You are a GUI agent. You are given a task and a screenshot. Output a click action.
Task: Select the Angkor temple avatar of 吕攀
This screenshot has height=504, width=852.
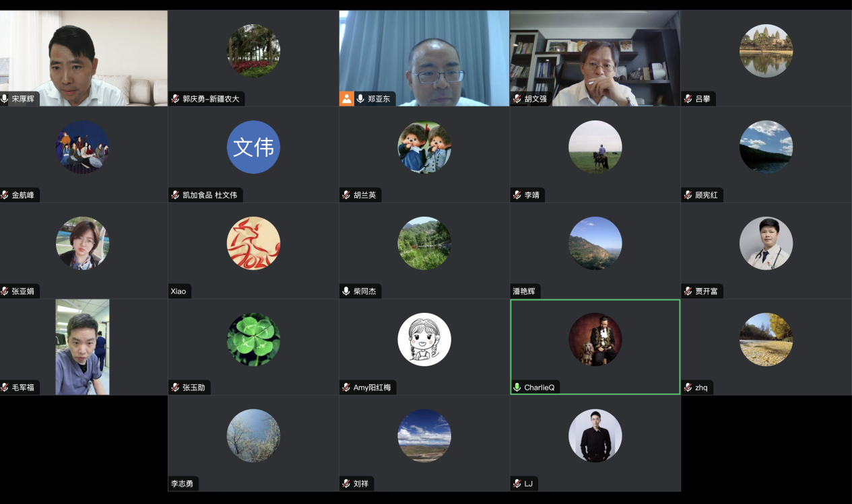point(766,51)
